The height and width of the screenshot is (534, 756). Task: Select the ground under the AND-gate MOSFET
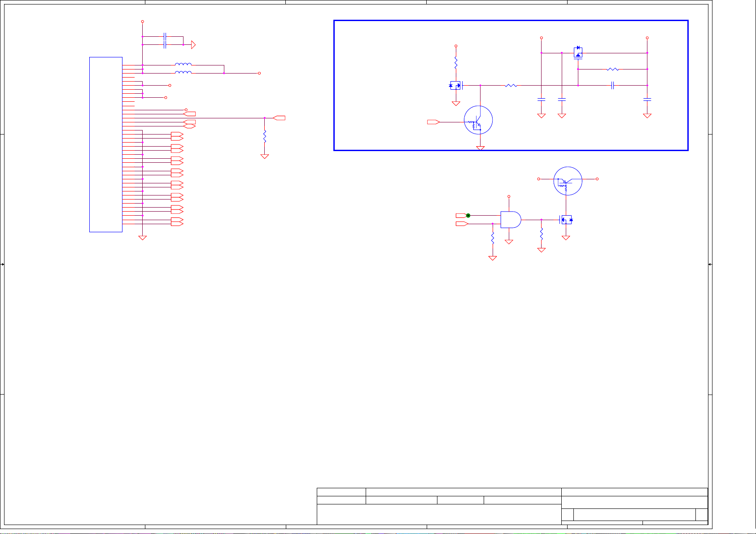[566, 238]
